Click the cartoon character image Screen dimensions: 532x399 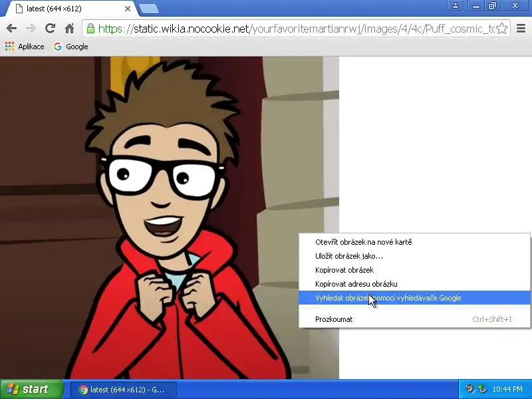coord(170,218)
